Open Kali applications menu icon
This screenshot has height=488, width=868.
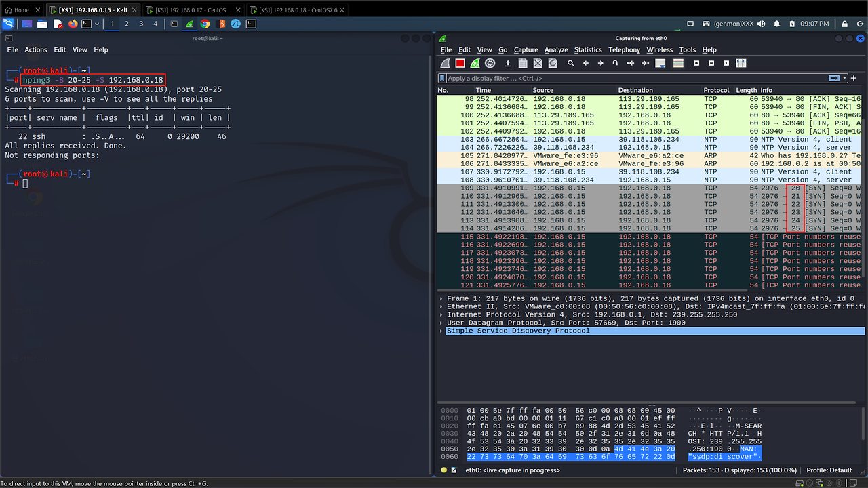[x=8, y=24]
